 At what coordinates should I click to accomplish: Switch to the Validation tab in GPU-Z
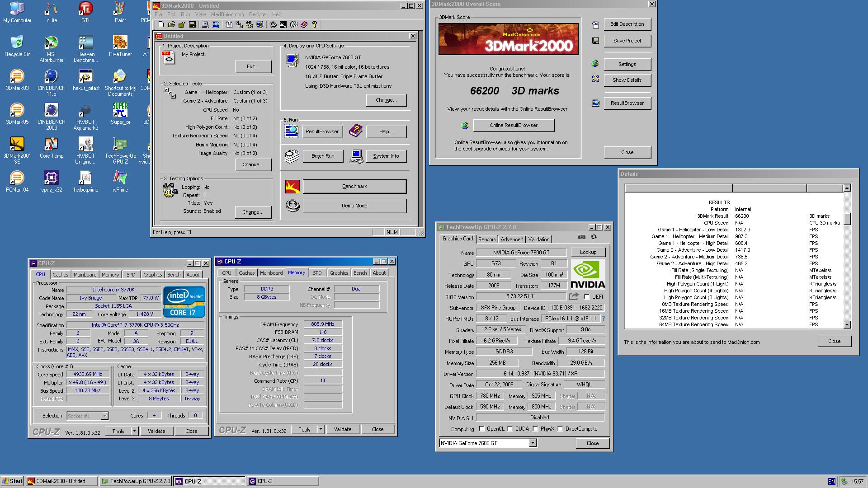tap(539, 239)
